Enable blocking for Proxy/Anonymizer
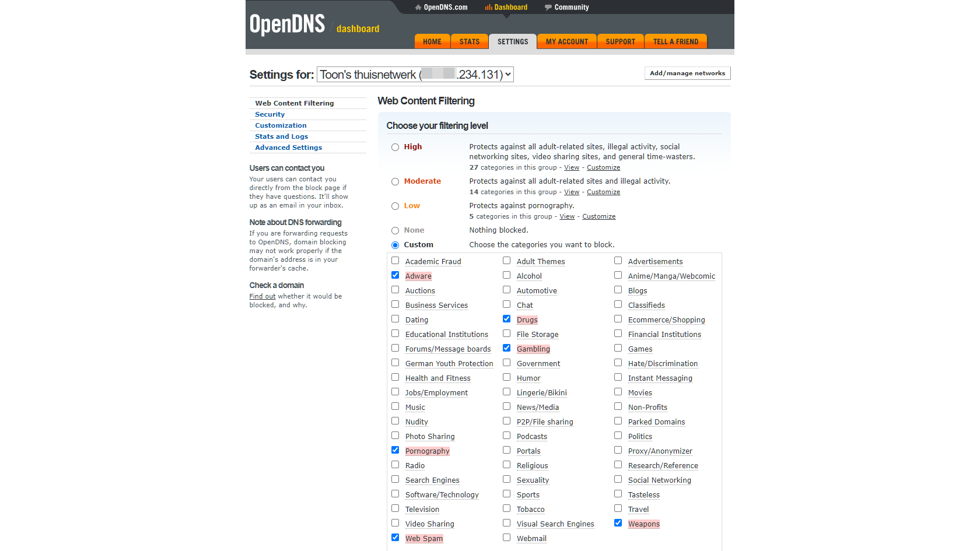 click(618, 450)
